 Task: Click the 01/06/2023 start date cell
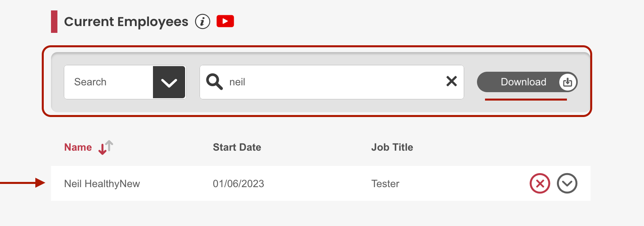click(238, 184)
